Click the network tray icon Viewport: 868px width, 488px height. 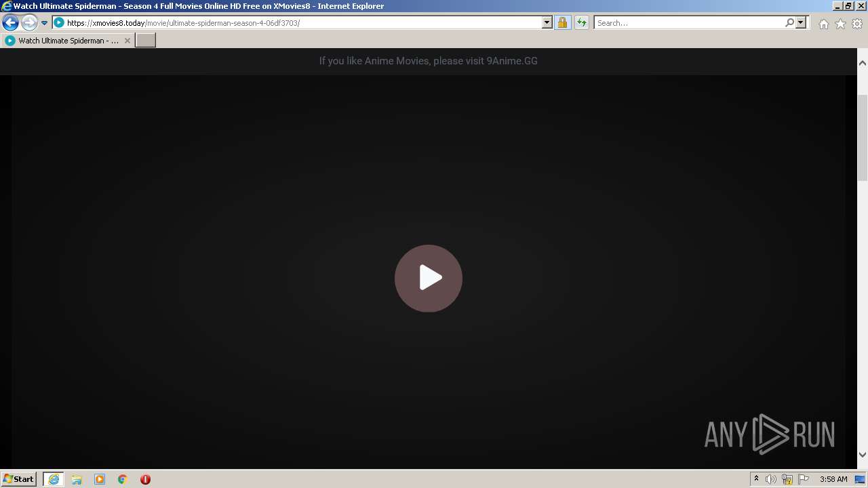[x=787, y=479]
